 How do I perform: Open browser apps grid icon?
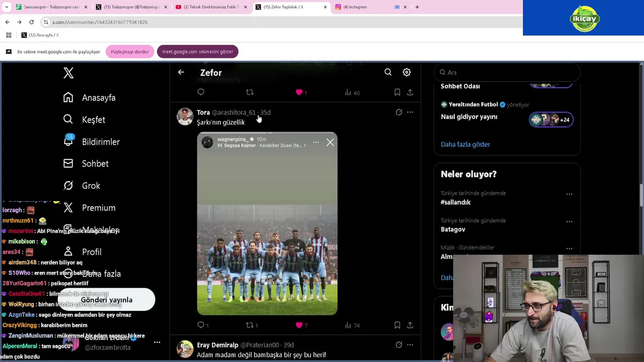[x=9, y=35]
